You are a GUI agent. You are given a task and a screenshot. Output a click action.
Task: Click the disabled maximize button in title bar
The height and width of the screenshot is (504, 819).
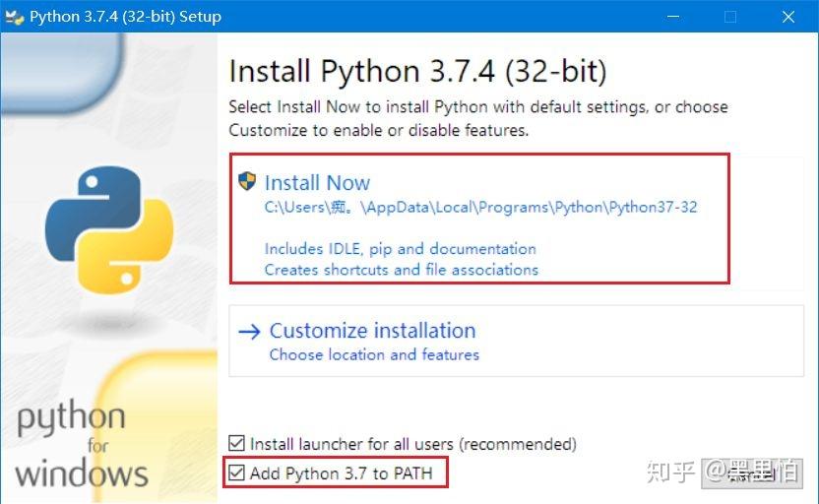point(730,17)
